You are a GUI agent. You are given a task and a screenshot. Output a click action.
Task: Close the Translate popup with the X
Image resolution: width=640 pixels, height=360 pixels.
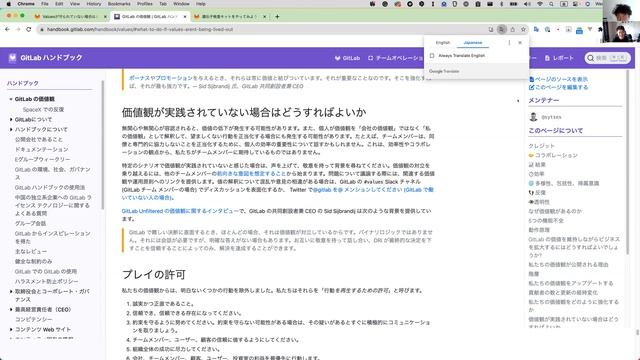pos(520,42)
